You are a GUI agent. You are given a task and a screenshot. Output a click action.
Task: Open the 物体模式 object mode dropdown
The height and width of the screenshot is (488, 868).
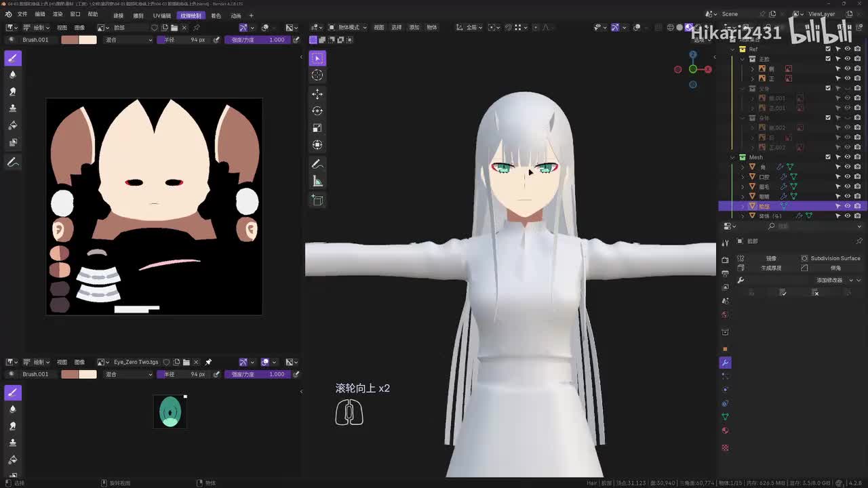[348, 28]
